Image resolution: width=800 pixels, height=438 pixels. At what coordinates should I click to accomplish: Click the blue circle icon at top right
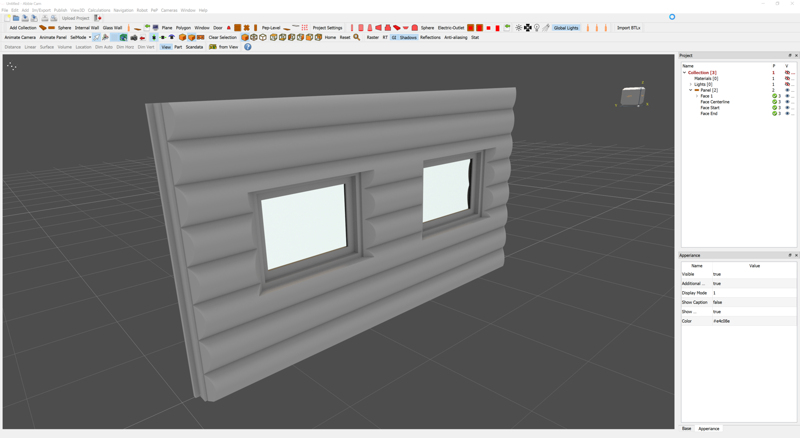pos(672,17)
